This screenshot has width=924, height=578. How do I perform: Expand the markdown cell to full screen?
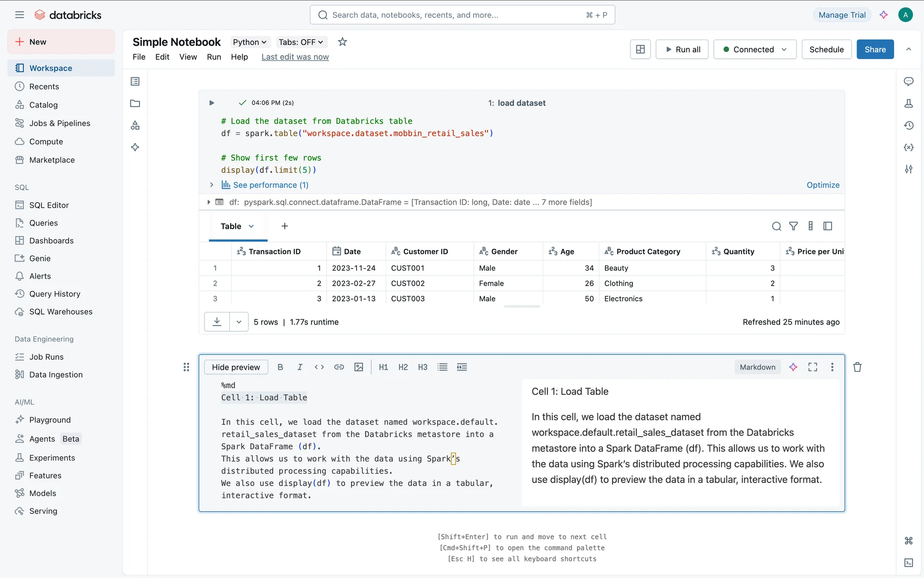(812, 367)
